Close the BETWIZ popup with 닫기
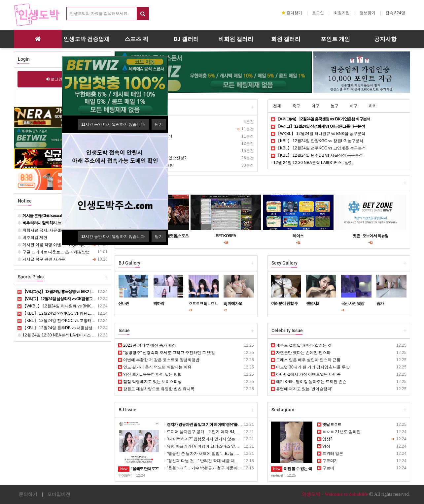Screen dimensions: 424x504 coord(159,124)
